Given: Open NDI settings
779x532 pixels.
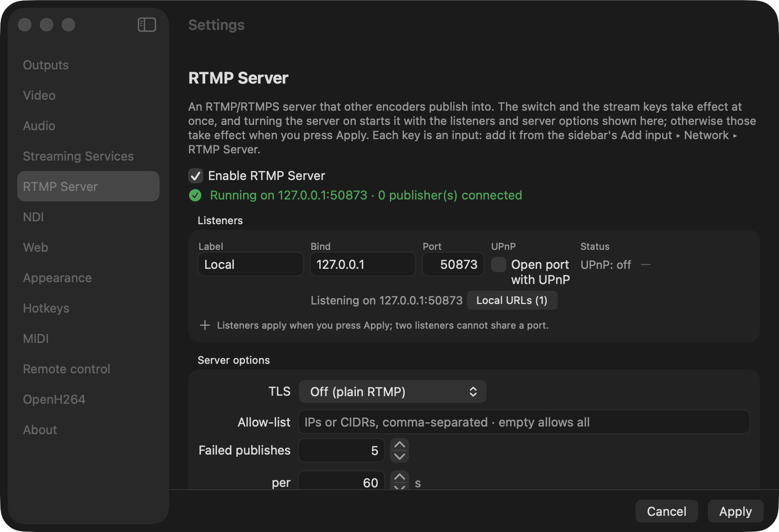Looking at the screenshot, I should pyautogui.click(x=88, y=217).
